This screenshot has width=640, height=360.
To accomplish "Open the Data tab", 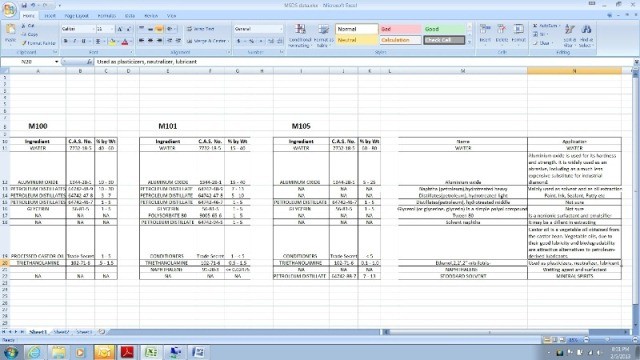I will click(x=130, y=16).
